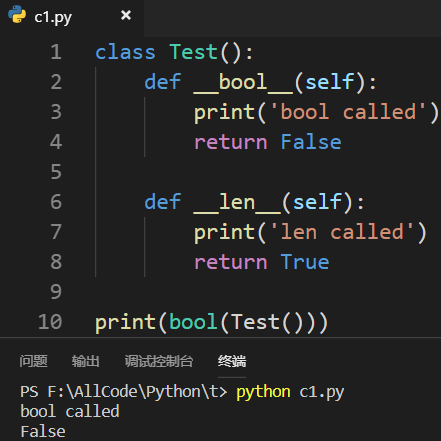The width and height of the screenshot is (441, 441).
Task: Click 'def' on line 2
Action: [x=163, y=82]
